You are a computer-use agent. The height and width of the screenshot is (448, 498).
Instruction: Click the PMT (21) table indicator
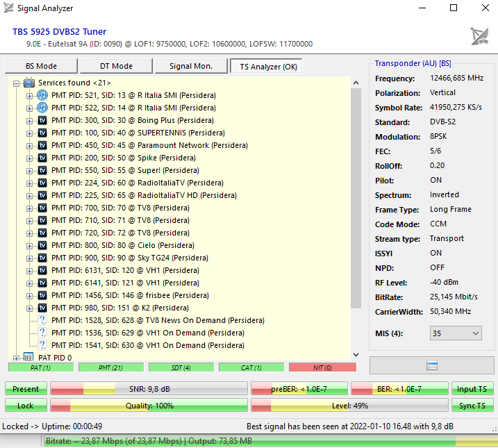(x=111, y=367)
